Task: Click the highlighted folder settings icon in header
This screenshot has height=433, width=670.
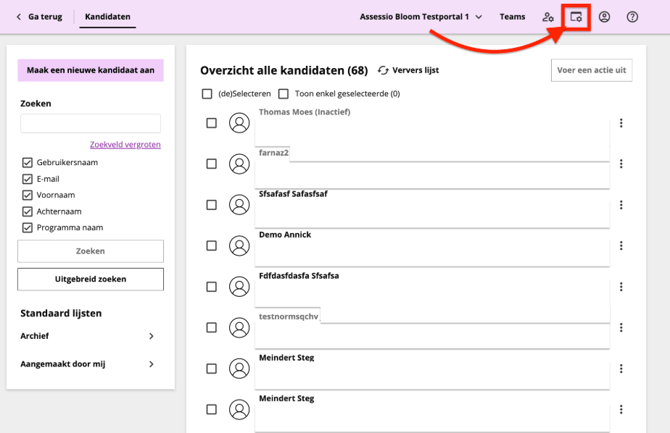Action: [576, 17]
